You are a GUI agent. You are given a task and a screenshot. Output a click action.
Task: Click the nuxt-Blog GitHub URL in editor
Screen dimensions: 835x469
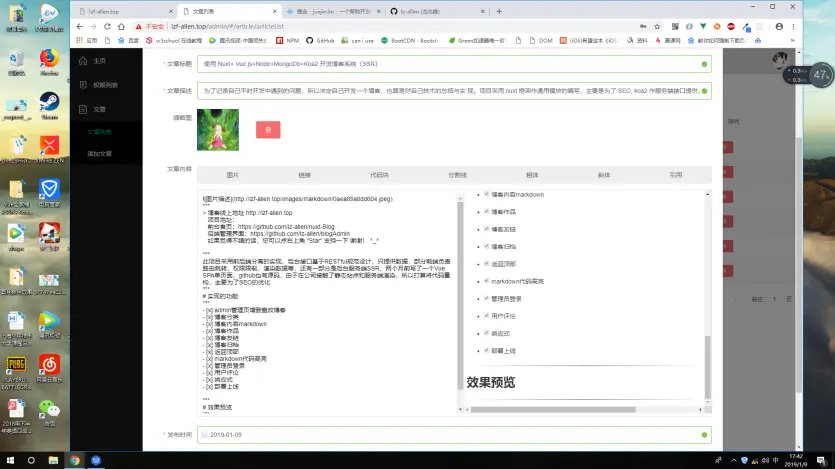(x=286, y=226)
